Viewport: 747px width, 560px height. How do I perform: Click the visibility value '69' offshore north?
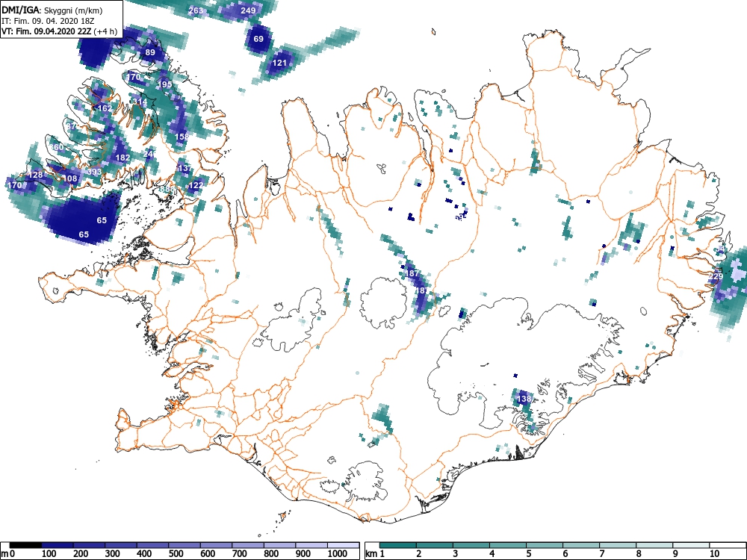coord(258,39)
